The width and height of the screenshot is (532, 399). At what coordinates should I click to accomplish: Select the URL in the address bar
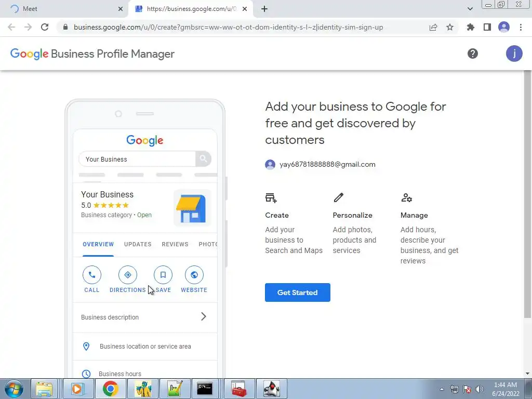coord(228,27)
